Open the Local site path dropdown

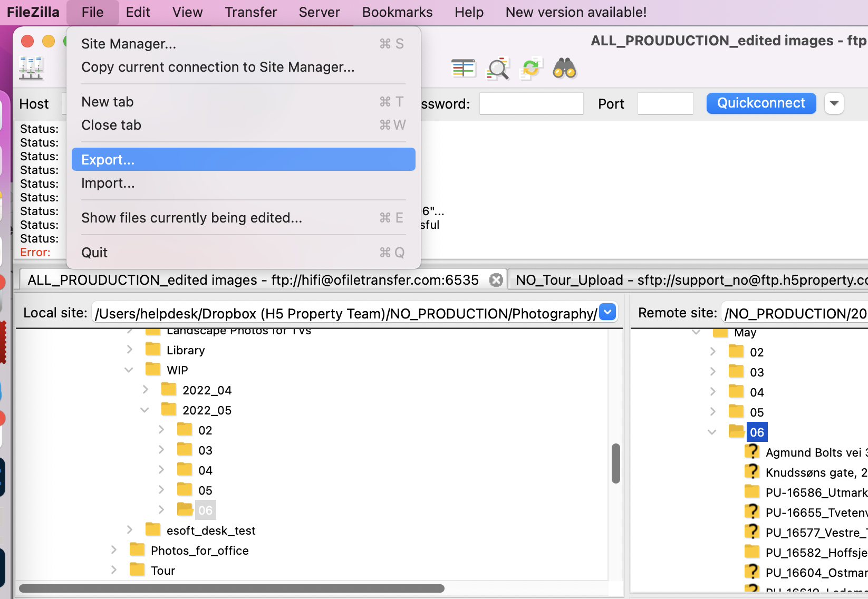click(x=607, y=312)
